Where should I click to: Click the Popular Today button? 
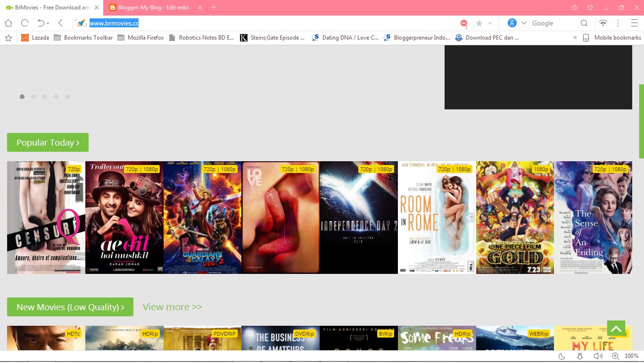pyautogui.click(x=48, y=142)
